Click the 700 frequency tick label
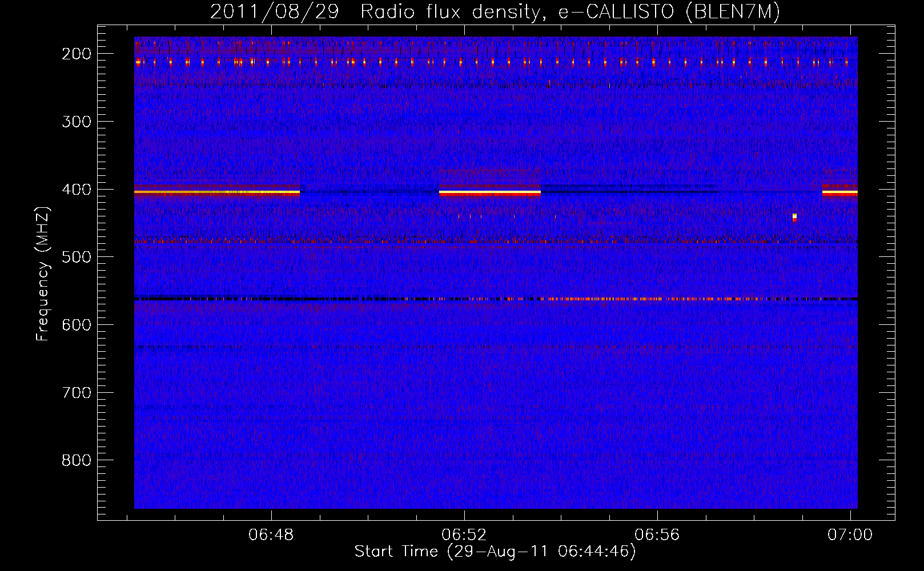Viewport: 924px width, 571px height. [x=77, y=393]
